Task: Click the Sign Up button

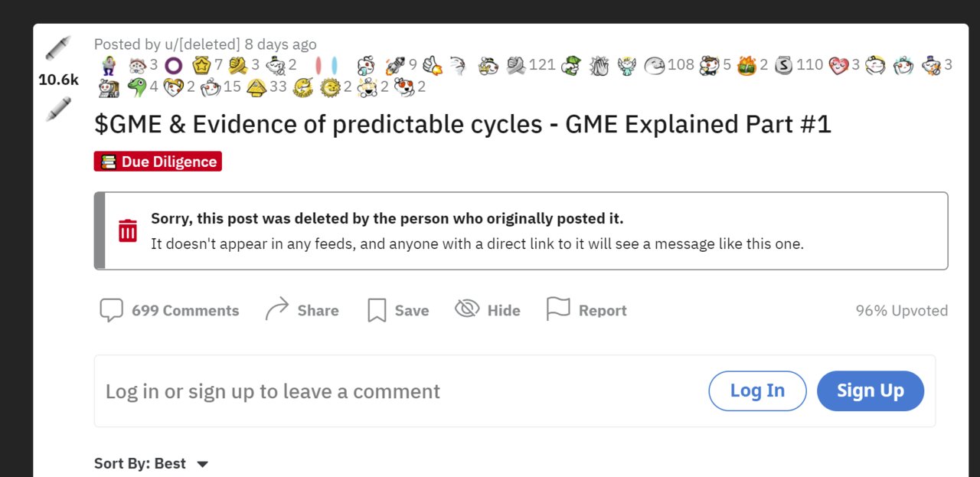Action: coord(871,390)
